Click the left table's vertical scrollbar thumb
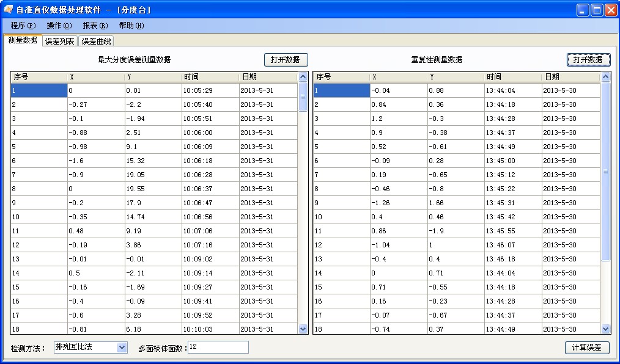Screen dimensions: 620x364 (x=302, y=98)
